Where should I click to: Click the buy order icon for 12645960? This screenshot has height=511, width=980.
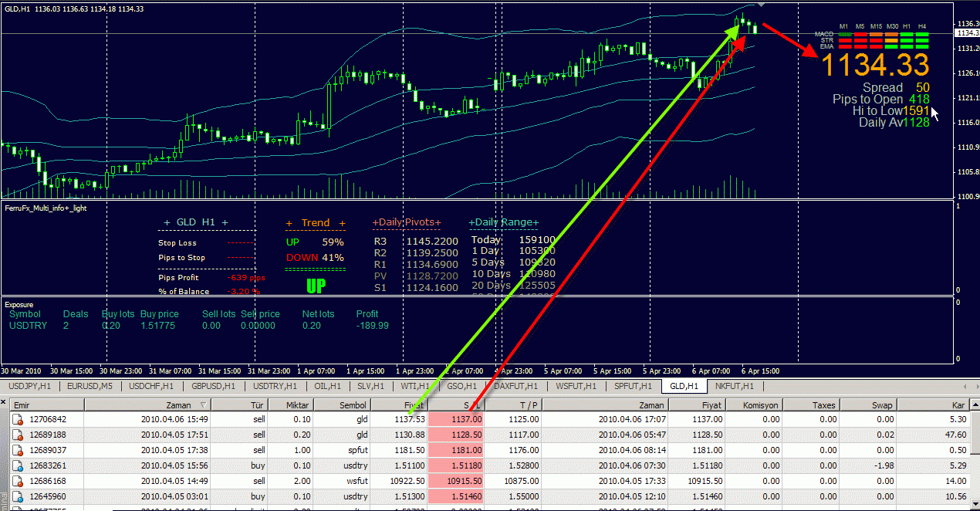point(19,496)
